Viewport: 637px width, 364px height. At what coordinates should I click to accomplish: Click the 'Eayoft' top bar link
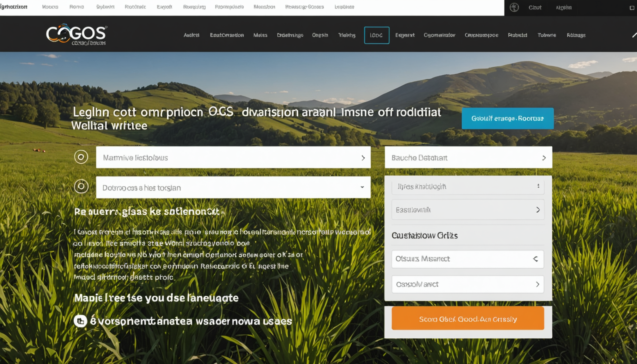click(x=164, y=7)
